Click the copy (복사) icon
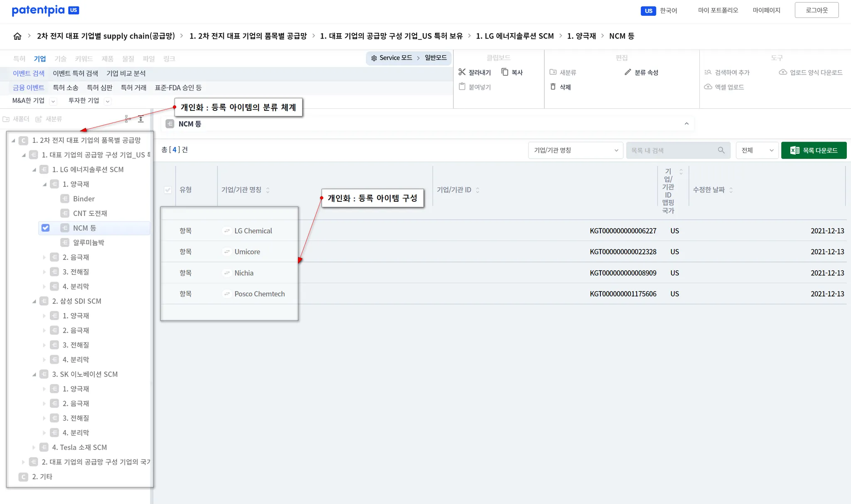This screenshot has height=504, width=851. [505, 72]
